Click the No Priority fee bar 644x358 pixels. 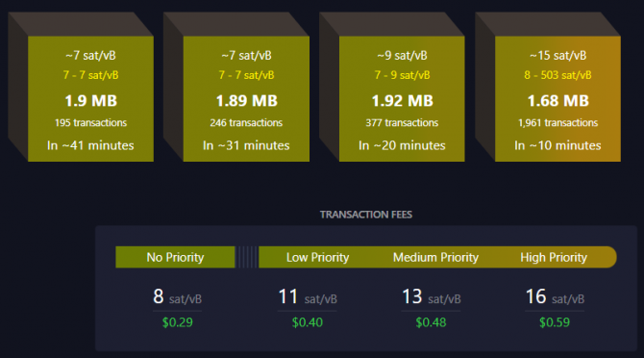[x=175, y=257]
